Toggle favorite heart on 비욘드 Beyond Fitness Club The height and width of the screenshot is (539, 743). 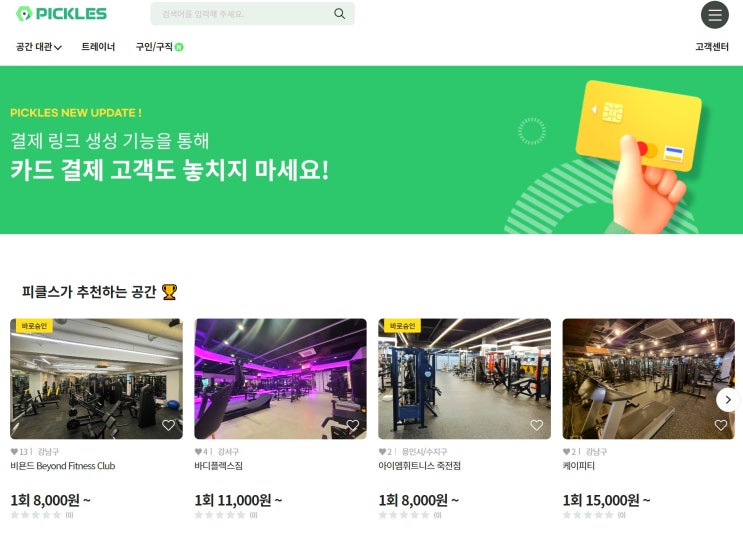168,425
